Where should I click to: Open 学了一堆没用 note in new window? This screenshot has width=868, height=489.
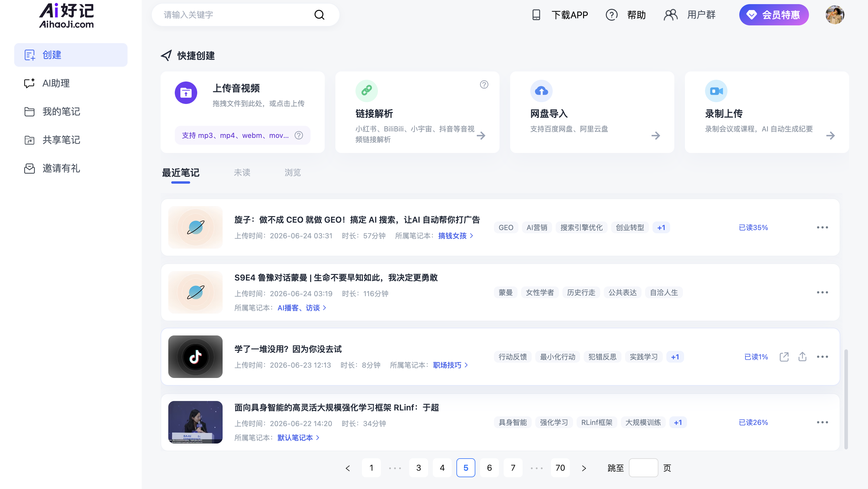tap(784, 356)
